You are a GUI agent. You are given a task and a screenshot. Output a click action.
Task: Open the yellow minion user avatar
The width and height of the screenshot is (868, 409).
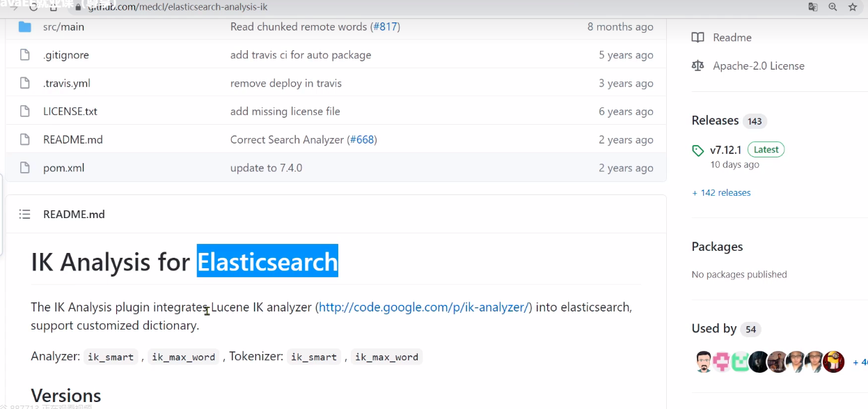[x=833, y=362]
